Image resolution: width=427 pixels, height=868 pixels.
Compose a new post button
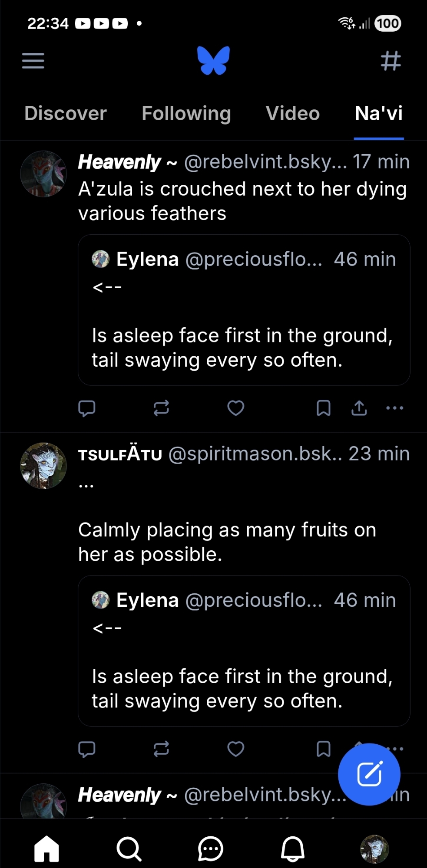(x=369, y=774)
